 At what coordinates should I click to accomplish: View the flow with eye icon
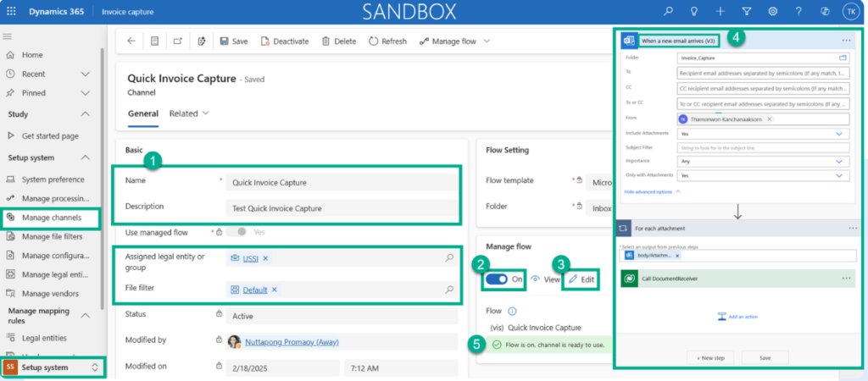(545, 279)
